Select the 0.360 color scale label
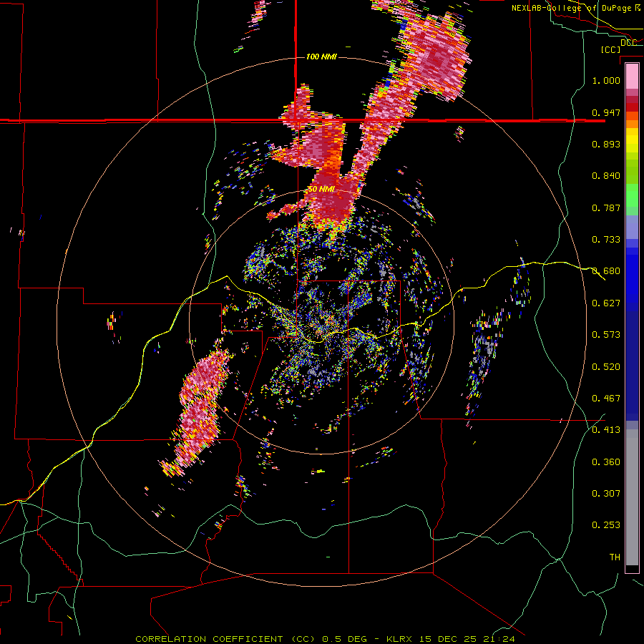Screen dimensions: 644x644 pyautogui.click(x=606, y=462)
